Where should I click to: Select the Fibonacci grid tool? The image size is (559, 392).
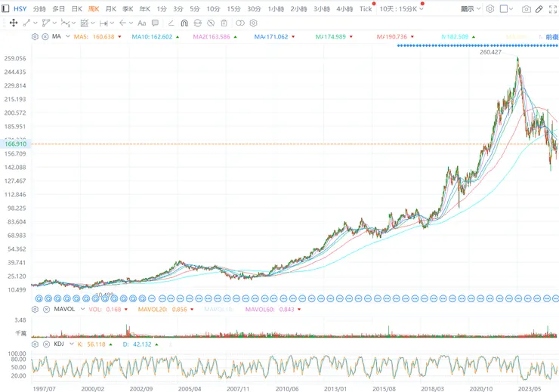pos(84,23)
